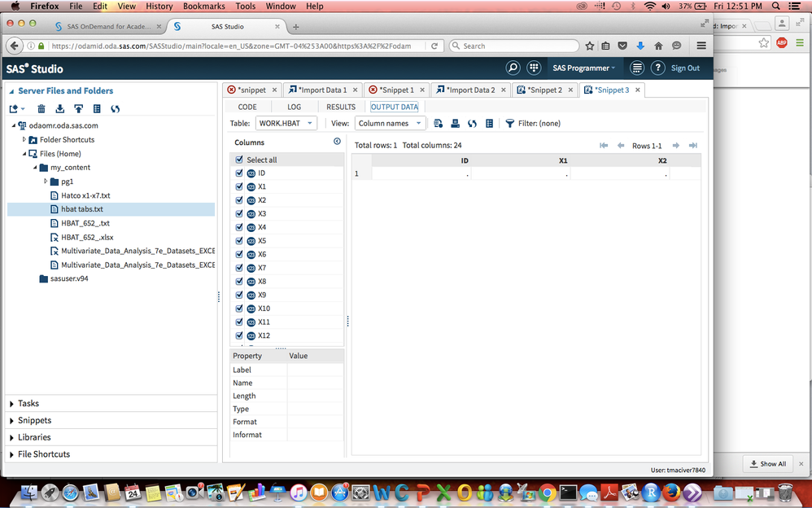The height and width of the screenshot is (508, 812).
Task: Switch to the LOG tab
Action: click(295, 107)
